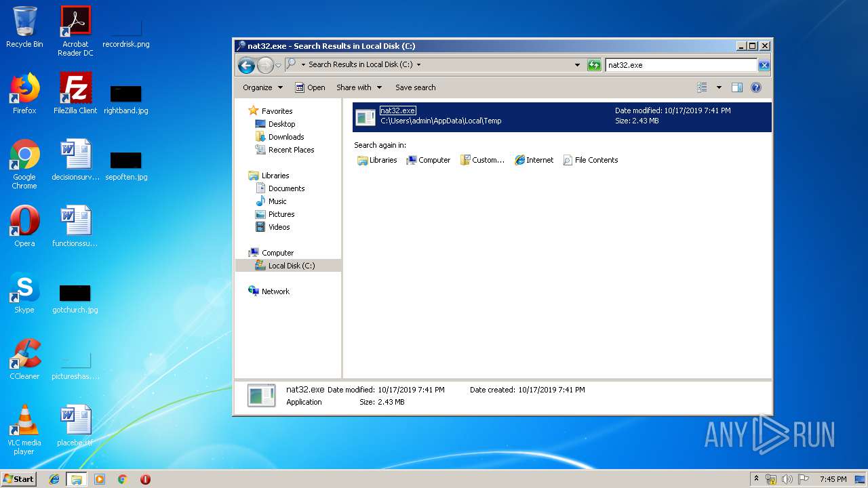
Task: Search again in File Contents
Action: click(591, 160)
